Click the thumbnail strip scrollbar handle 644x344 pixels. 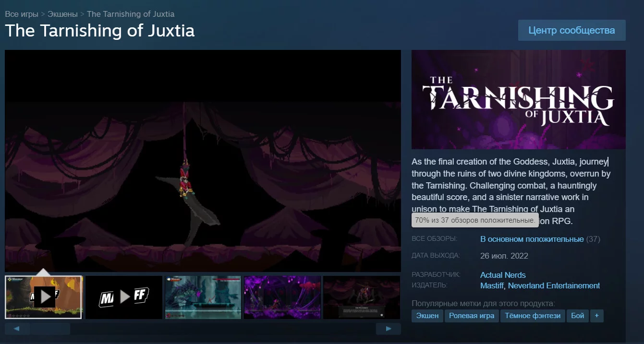click(x=50, y=329)
